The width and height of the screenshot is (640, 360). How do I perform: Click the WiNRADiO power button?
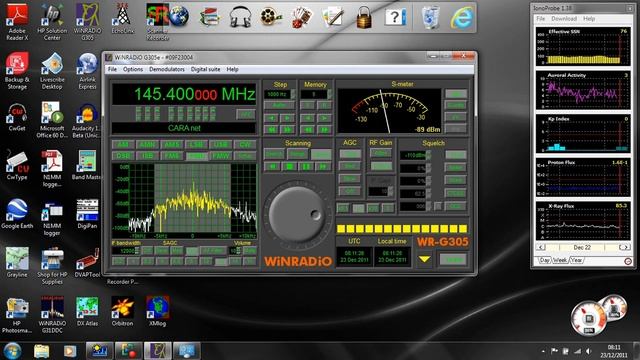453,260
